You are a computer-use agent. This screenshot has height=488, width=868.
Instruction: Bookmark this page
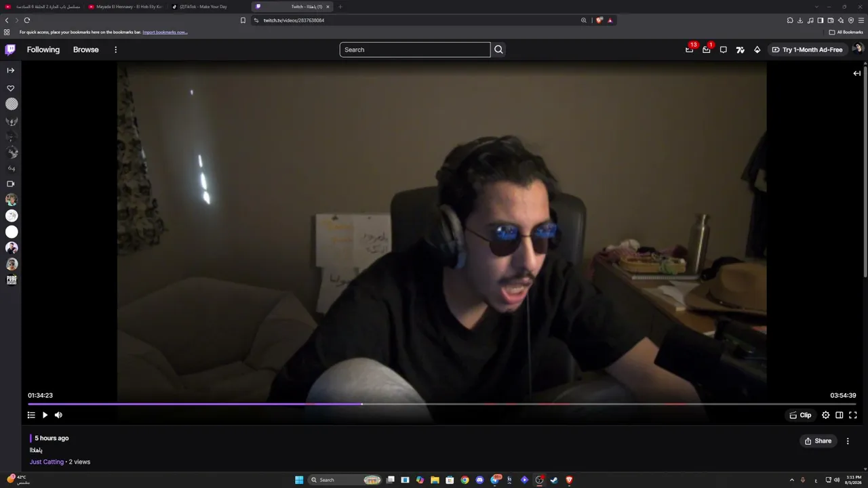(243, 20)
